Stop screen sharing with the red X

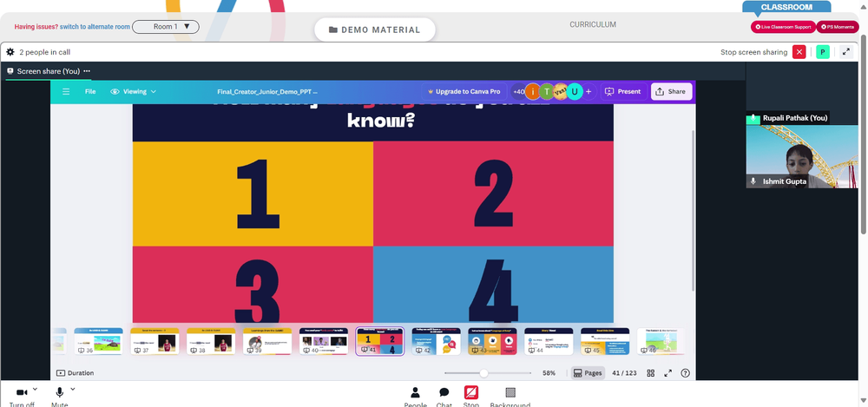coord(799,52)
